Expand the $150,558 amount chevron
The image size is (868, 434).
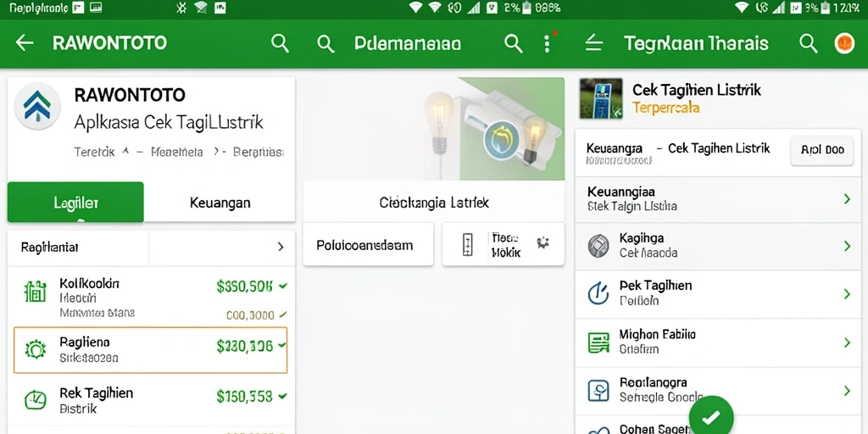click(x=283, y=397)
